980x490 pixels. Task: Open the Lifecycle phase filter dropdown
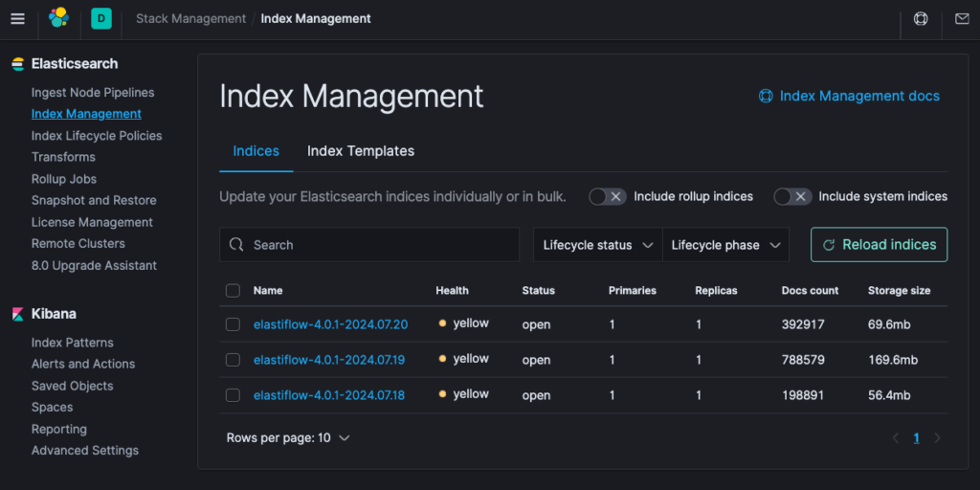pos(726,245)
